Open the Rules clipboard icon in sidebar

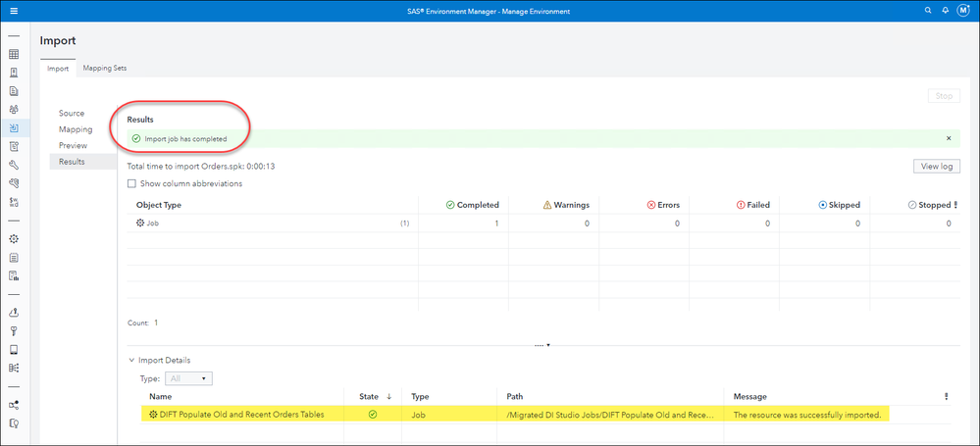click(x=14, y=147)
